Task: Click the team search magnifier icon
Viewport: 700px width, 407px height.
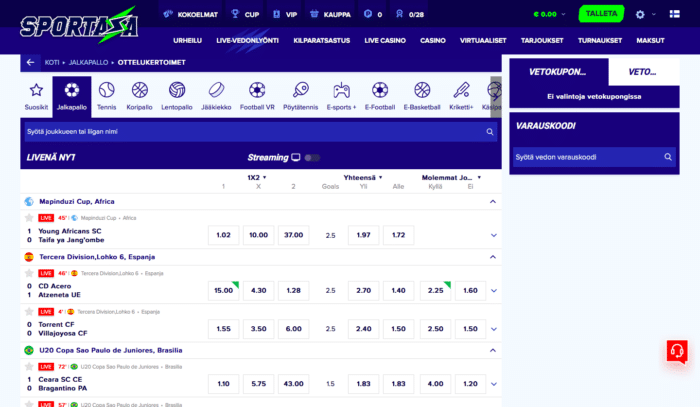Action: (x=490, y=132)
